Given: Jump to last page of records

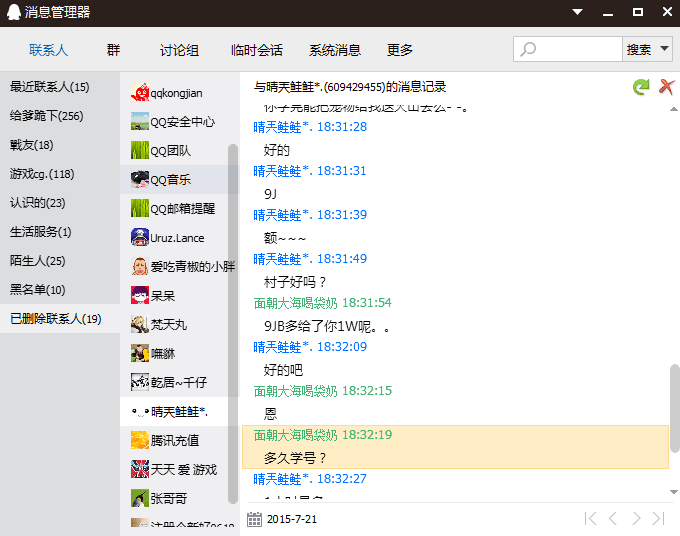Looking at the screenshot, I should pos(658,518).
